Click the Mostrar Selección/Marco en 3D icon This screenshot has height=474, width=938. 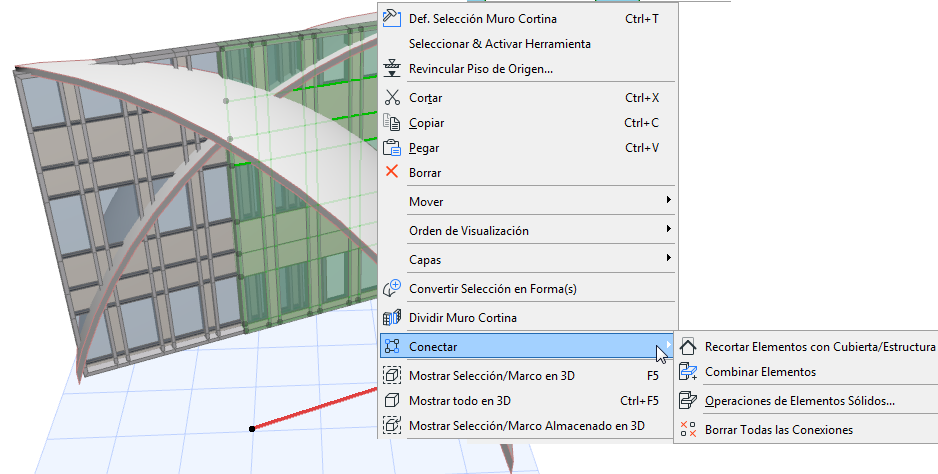pyautogui.click(x=392, y=375)
